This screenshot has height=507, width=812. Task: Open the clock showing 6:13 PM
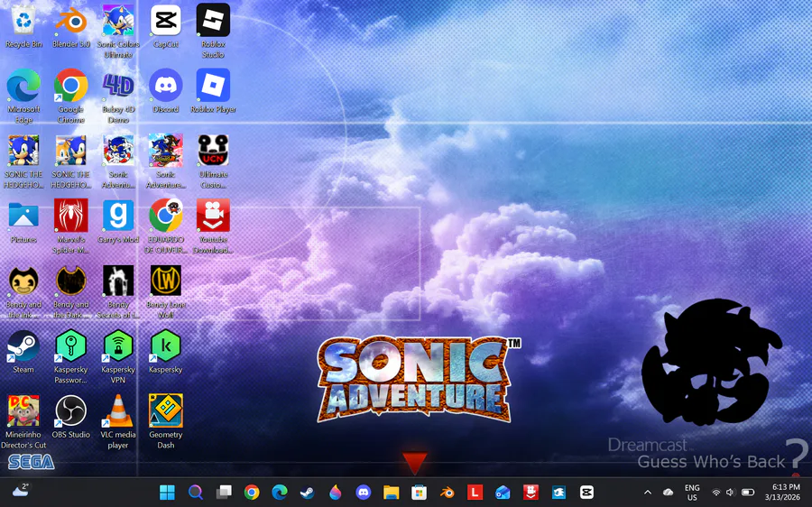[x=782, y=493]
